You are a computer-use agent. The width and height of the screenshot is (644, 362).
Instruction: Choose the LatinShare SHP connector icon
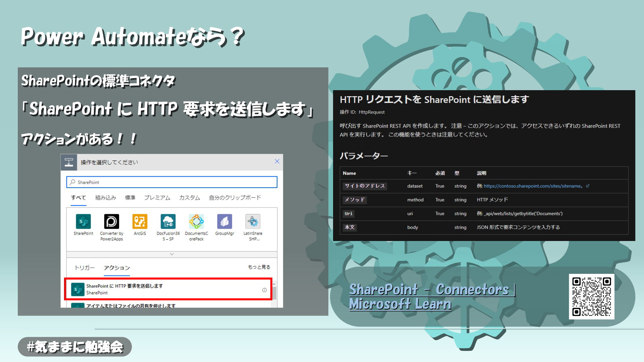point(253,222)
